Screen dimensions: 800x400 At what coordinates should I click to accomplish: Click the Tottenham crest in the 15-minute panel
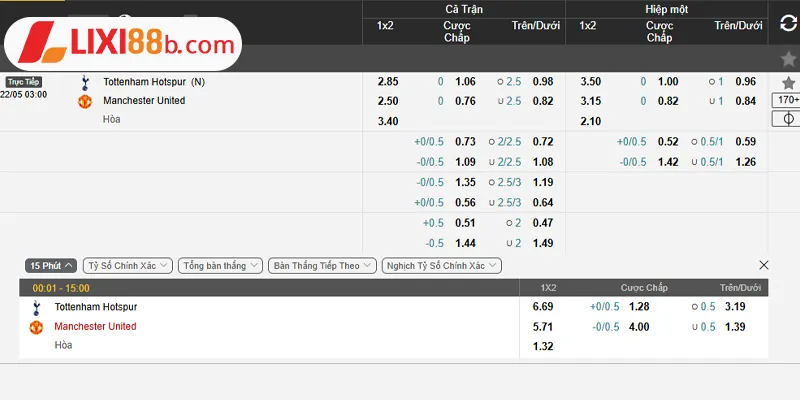coord(37,307)
